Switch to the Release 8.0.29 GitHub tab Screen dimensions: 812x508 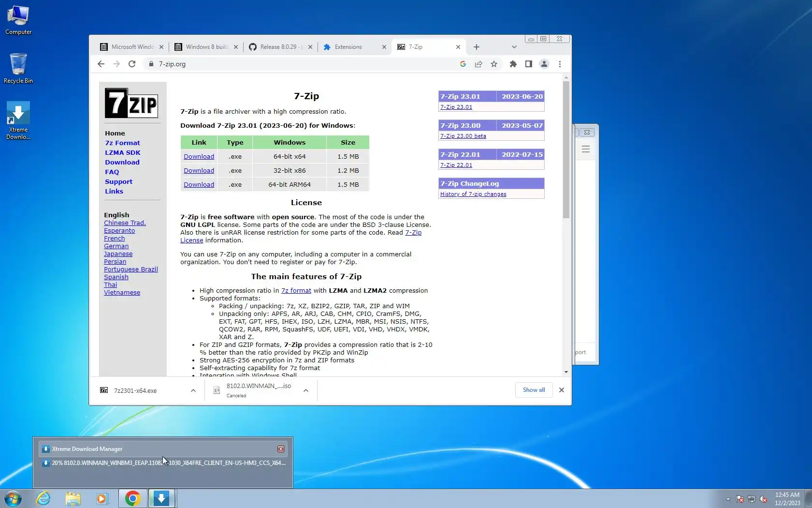[x=276, y=47]
